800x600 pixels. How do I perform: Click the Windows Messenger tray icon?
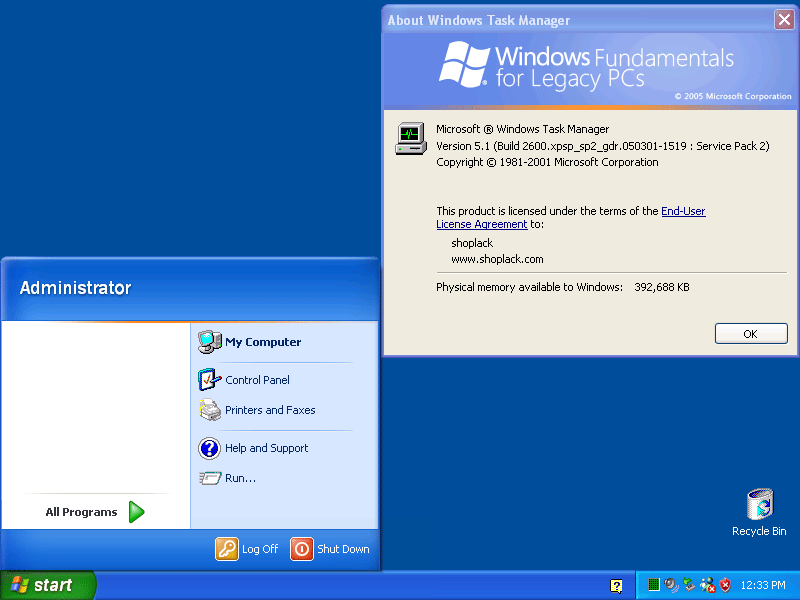pos(707,585)
